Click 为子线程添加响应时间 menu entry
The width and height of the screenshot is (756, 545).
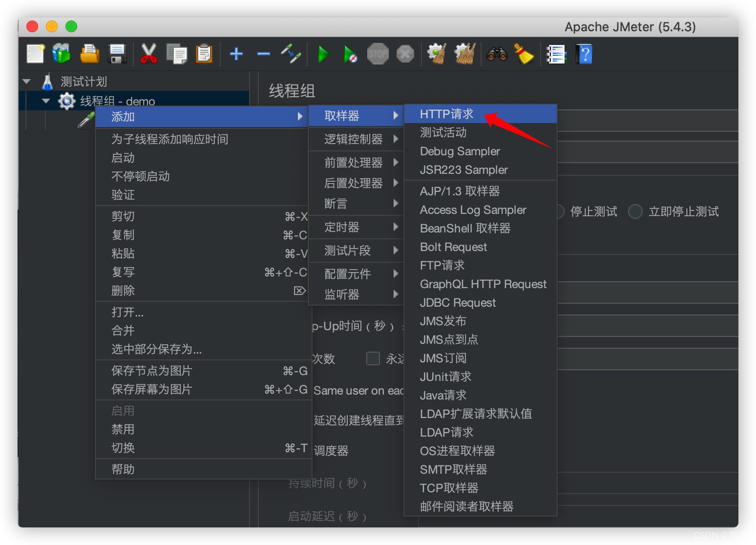(x=201, y=139)
